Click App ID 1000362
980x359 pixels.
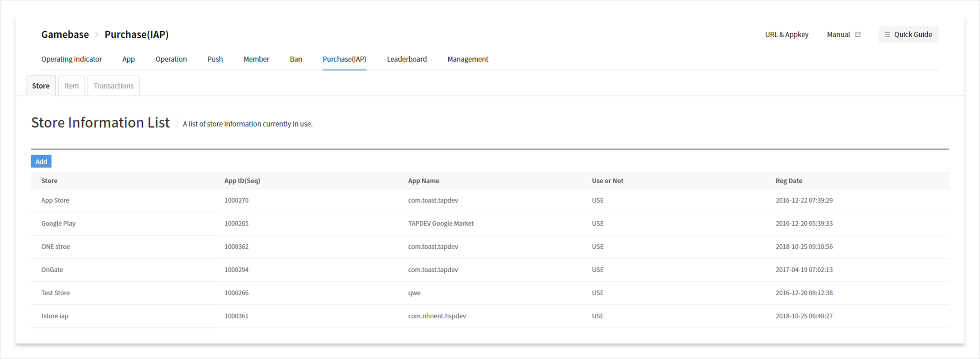click(x=236, y=246)
